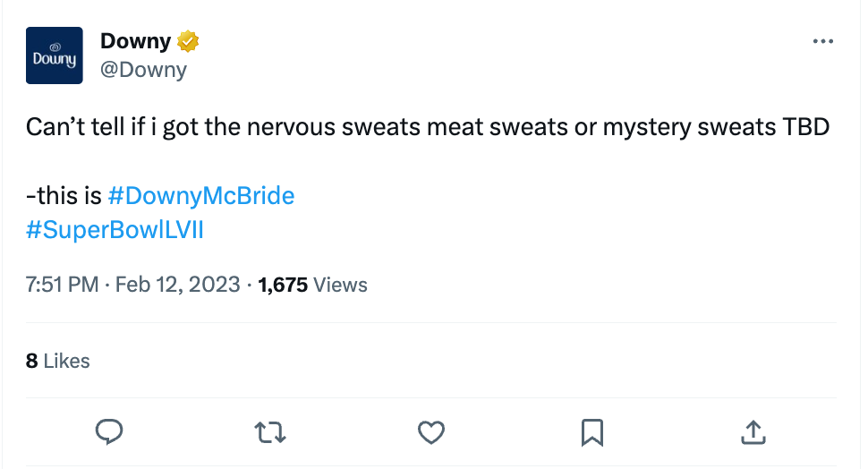This screenshot has width=868, height=469.
Task: Click the Downy display name
Action: 135,41
